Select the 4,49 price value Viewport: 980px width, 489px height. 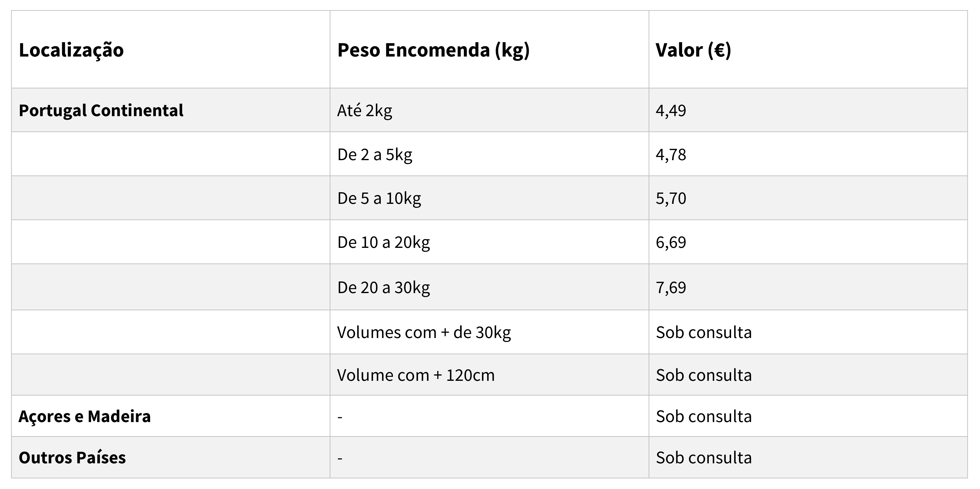coord(671,111)
